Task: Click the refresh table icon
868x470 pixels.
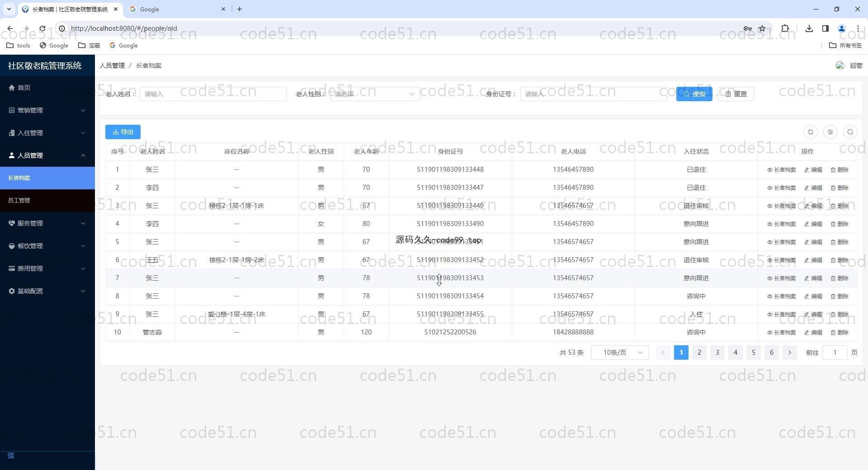Action: point(811,132)
